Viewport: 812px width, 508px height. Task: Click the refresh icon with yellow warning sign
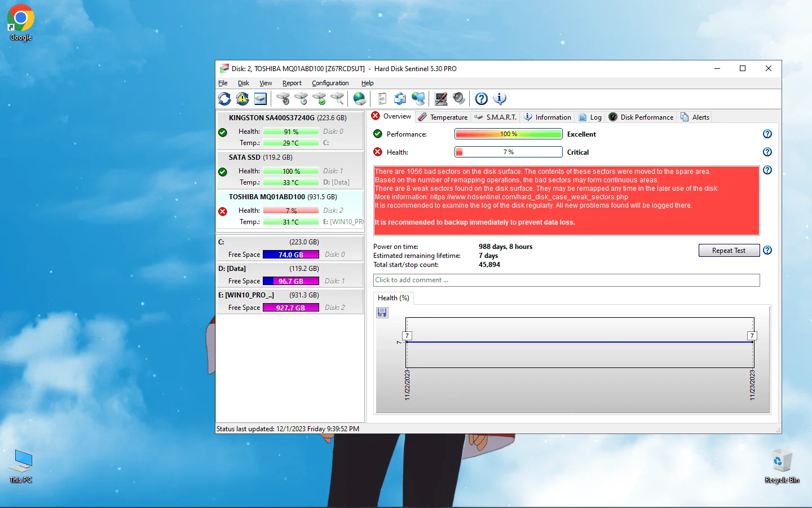pyautogui.click(x=242, y=99)
